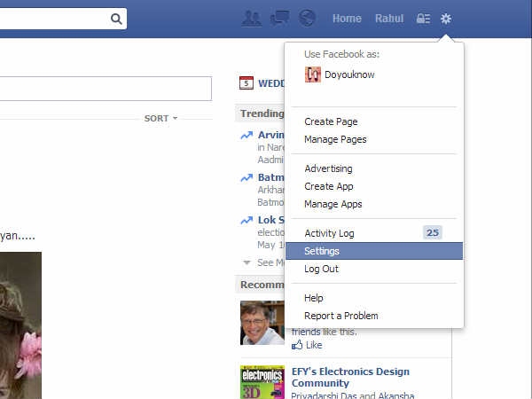Click trending arrow icon beside Arvin
The image size is (532, 399).
(246, 135)
